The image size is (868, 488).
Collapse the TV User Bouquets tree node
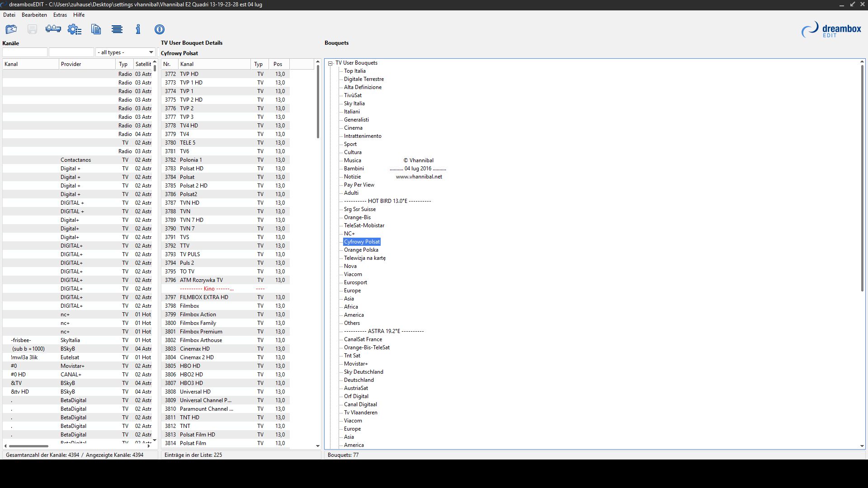[x=331, y=63]
